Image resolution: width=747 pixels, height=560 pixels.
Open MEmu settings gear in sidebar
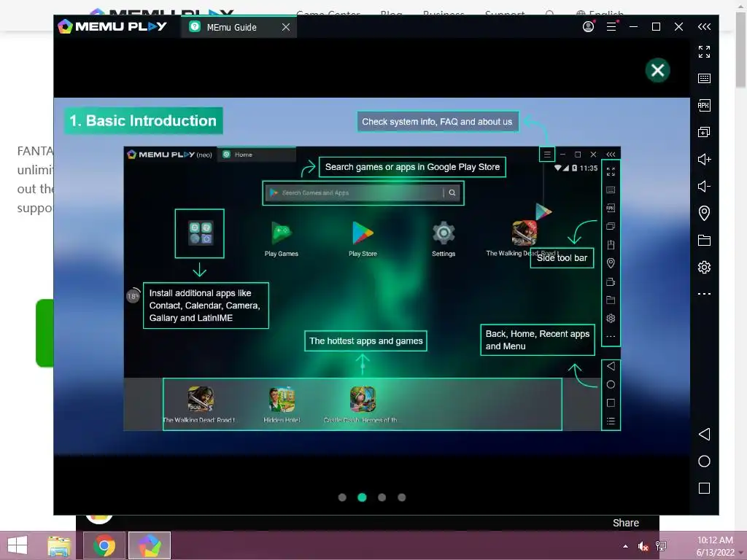[x=704, y=267]
